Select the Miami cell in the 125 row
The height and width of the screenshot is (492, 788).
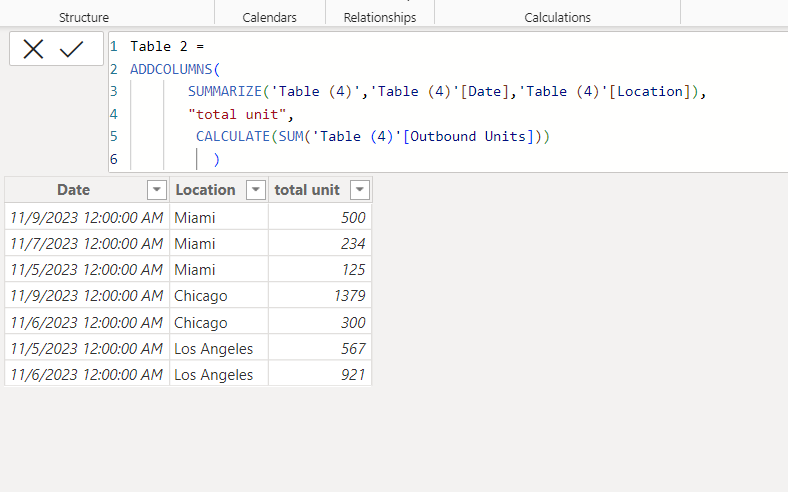coord(219,270)
